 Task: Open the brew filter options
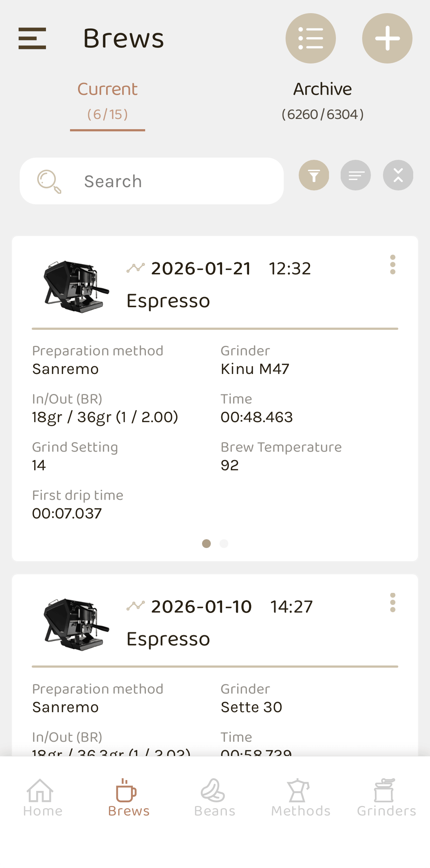click(x=314, y=175)
